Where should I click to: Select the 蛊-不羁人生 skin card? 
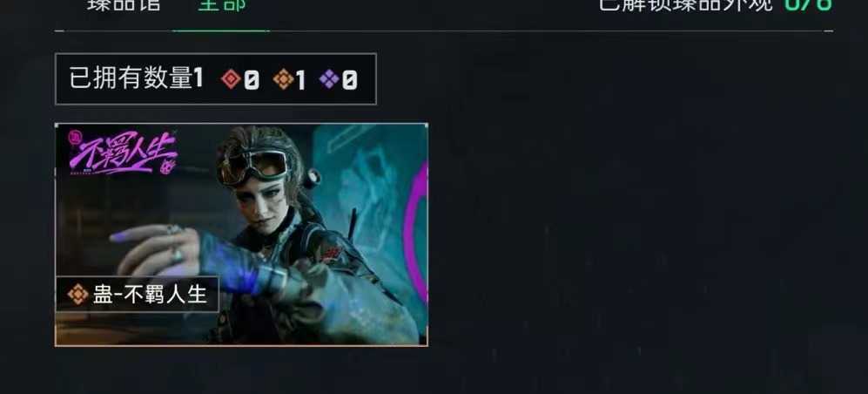tap(241, 235)
